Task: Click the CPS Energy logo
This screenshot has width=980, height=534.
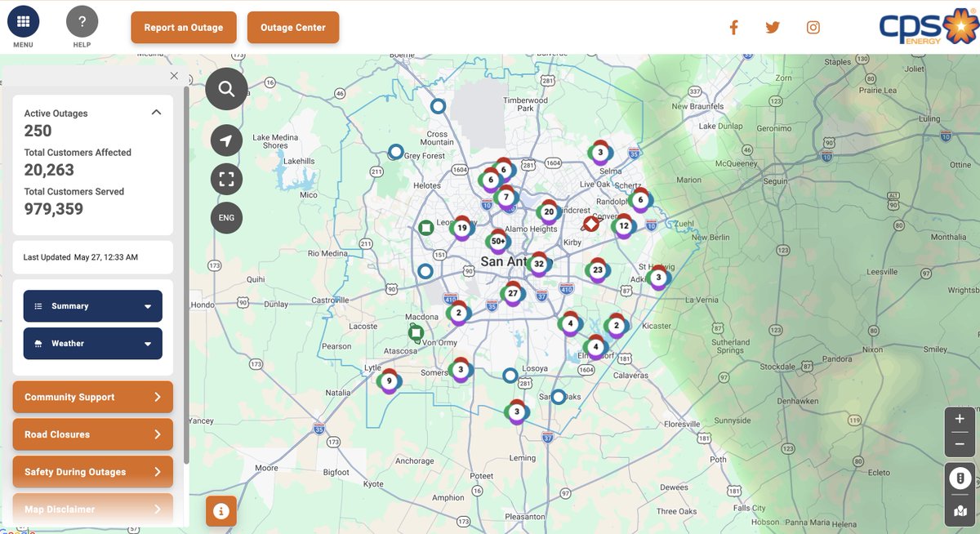Action: point(929,27)
